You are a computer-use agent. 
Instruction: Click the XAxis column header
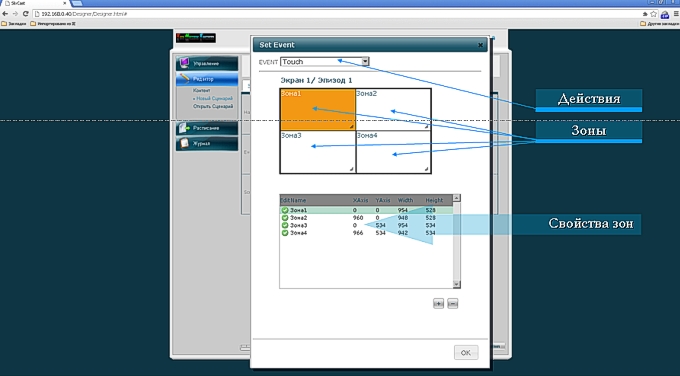tap(360, 200)
